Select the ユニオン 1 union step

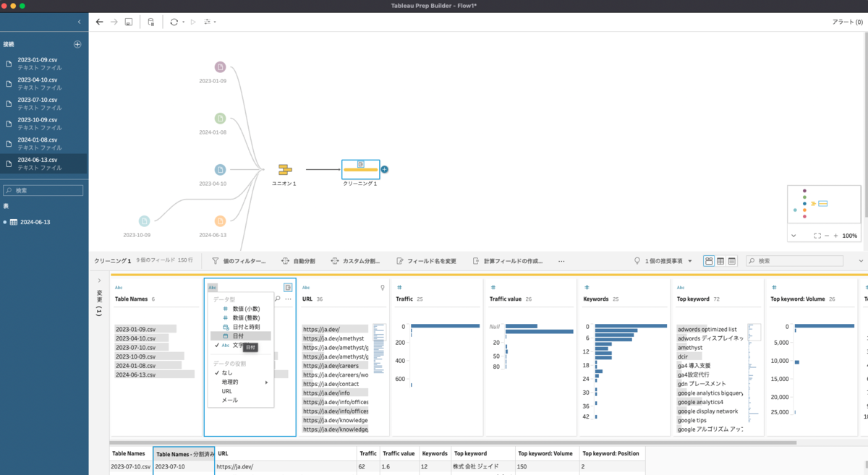284,170
